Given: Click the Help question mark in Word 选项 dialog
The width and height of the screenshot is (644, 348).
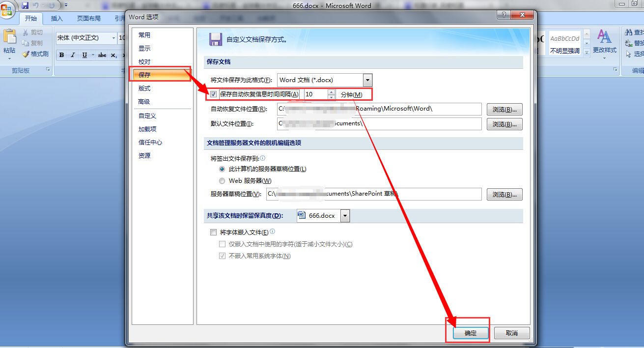Looking at the screenshot, I should [x=503, y=15].
